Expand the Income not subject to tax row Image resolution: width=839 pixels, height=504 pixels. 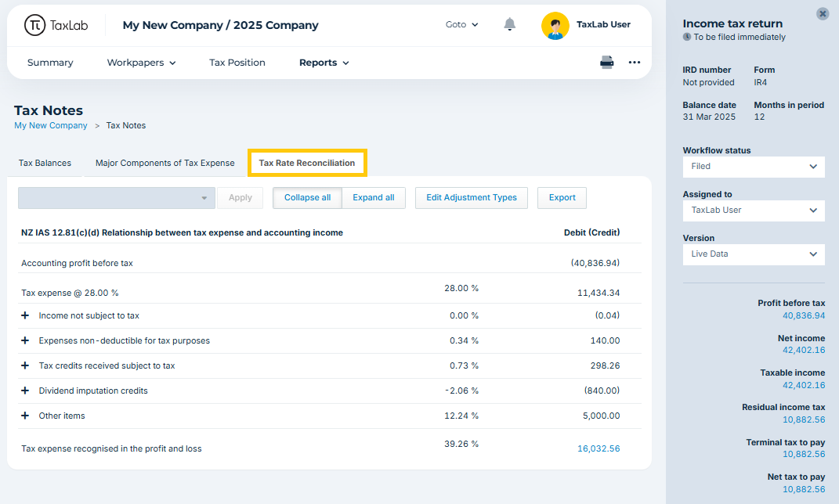(x=25, y=315)
